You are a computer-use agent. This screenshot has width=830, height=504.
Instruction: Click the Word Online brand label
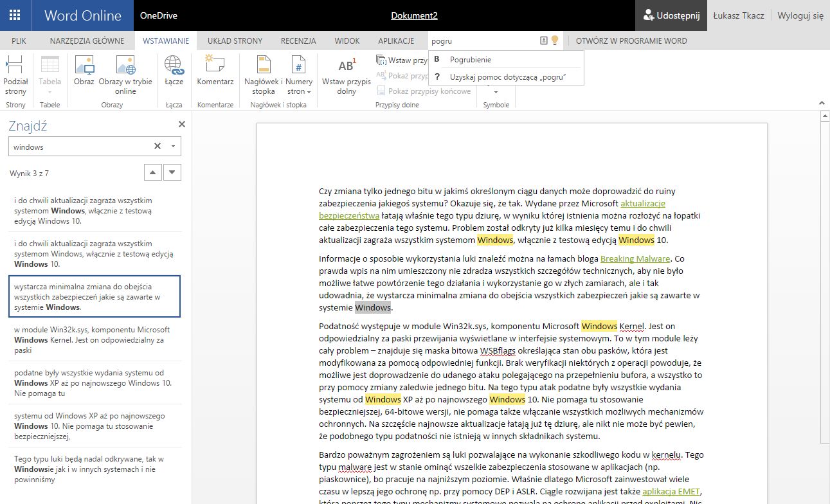pos(83,15)
